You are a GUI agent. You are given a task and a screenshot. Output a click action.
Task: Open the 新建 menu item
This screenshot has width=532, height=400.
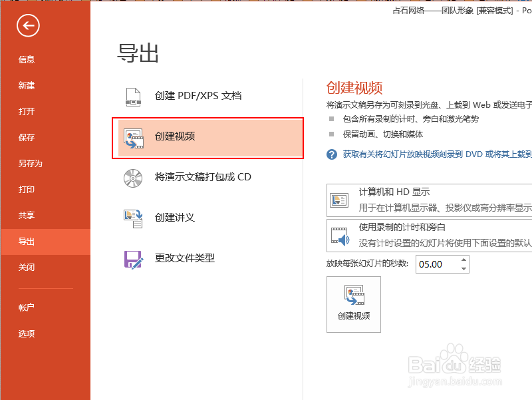pyautogui.click(x=27, y=85)
